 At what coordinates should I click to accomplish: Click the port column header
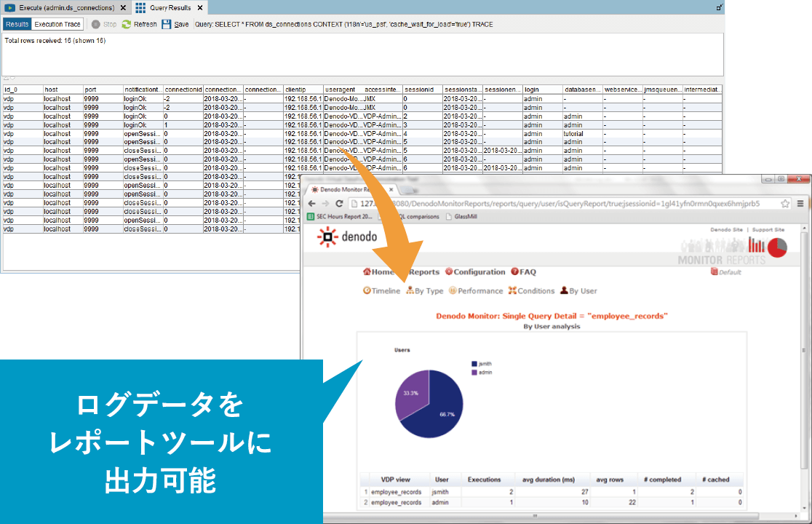coord(103,90)
